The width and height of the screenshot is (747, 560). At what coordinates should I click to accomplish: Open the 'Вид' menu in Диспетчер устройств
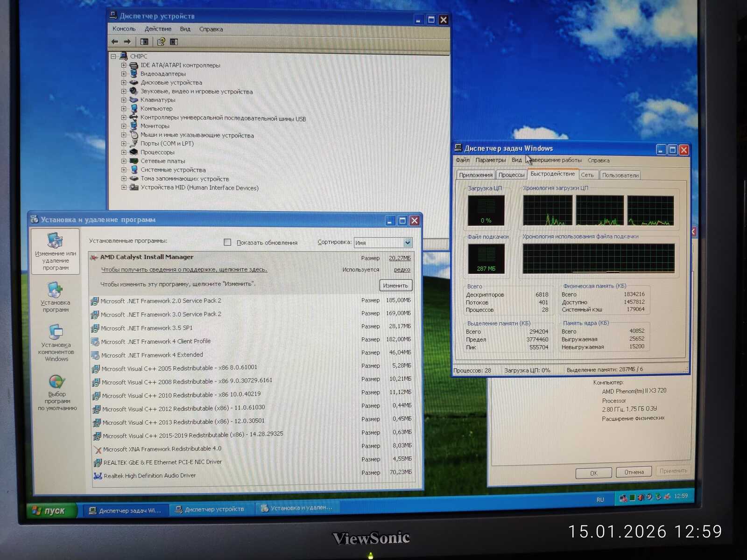pos(185,29)
